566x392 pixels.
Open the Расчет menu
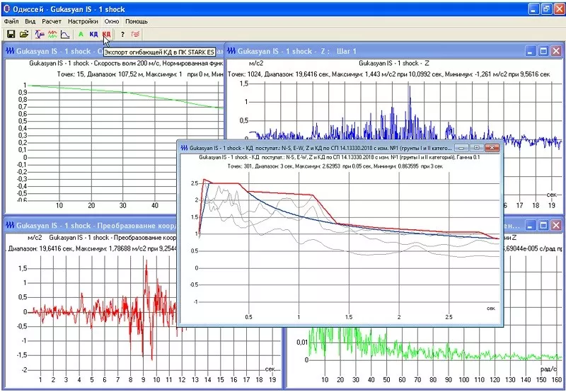tap(52, 22)
